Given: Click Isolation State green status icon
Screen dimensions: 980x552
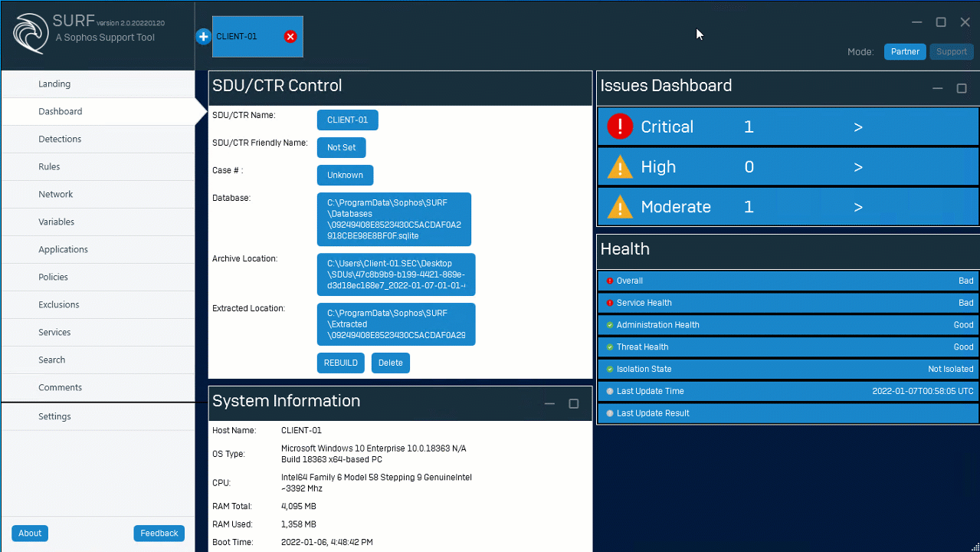Looking at the screenshot, I should click(610, 370).
